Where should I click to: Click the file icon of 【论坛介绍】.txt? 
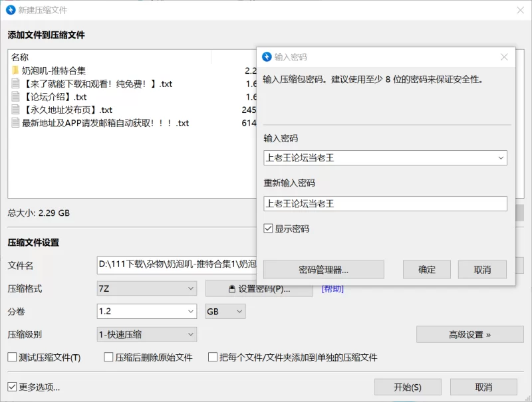[15, 96]
